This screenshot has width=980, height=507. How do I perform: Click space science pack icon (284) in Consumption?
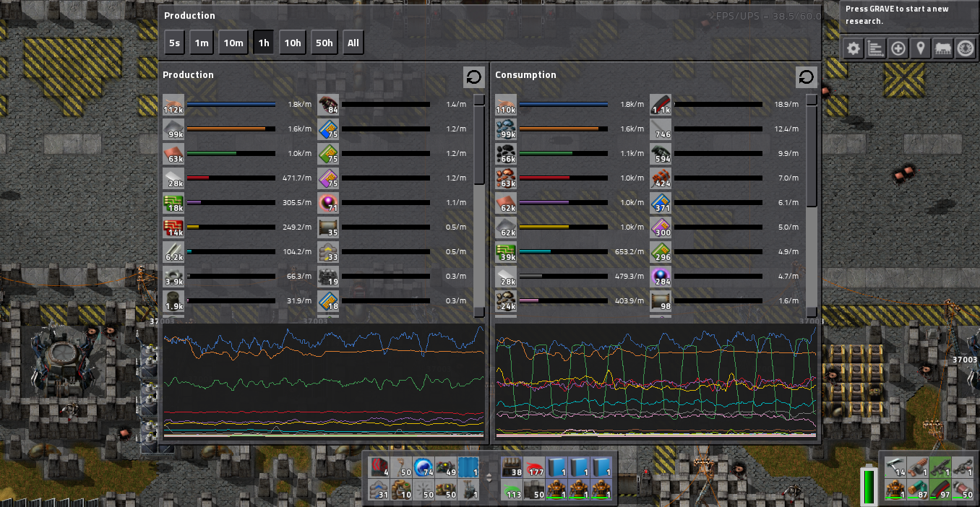click(x=661, y=277)
